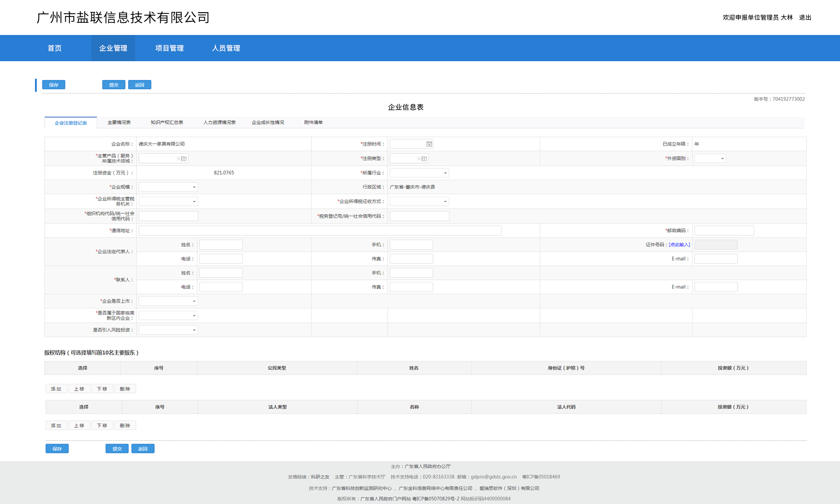This screenshot has height=504, width=840.
Task: Focus the 联系人 传真 field
Action: (x=411, y=287)
